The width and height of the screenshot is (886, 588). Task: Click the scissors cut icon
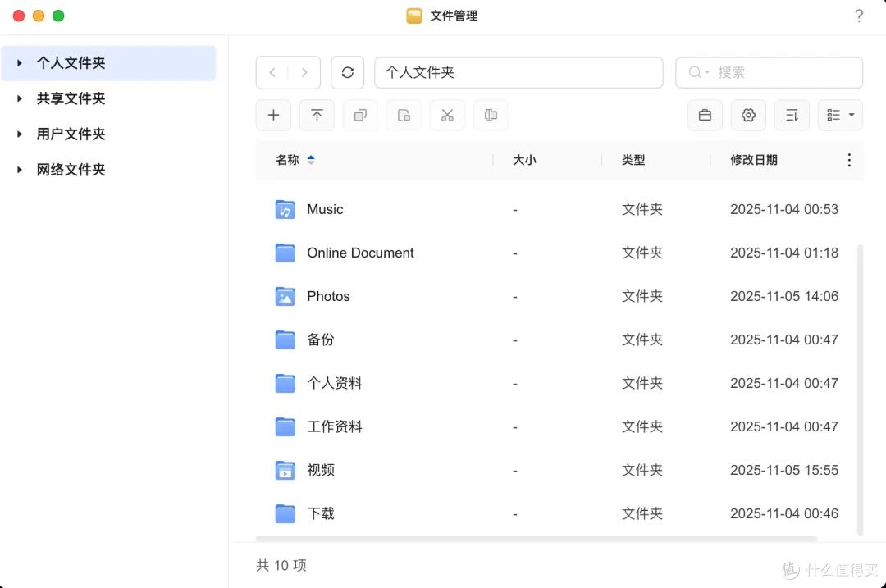[447, 116]
